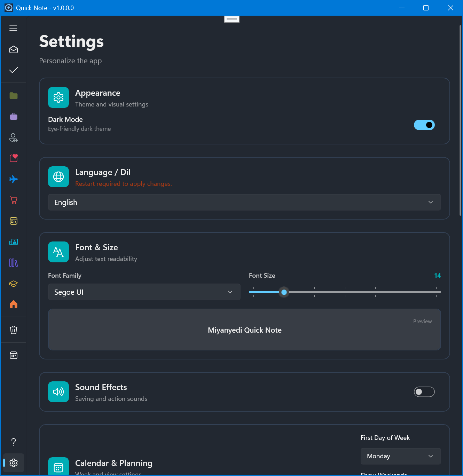Open the green folder category
Screen dimensions: 463x476
[14, 96]
